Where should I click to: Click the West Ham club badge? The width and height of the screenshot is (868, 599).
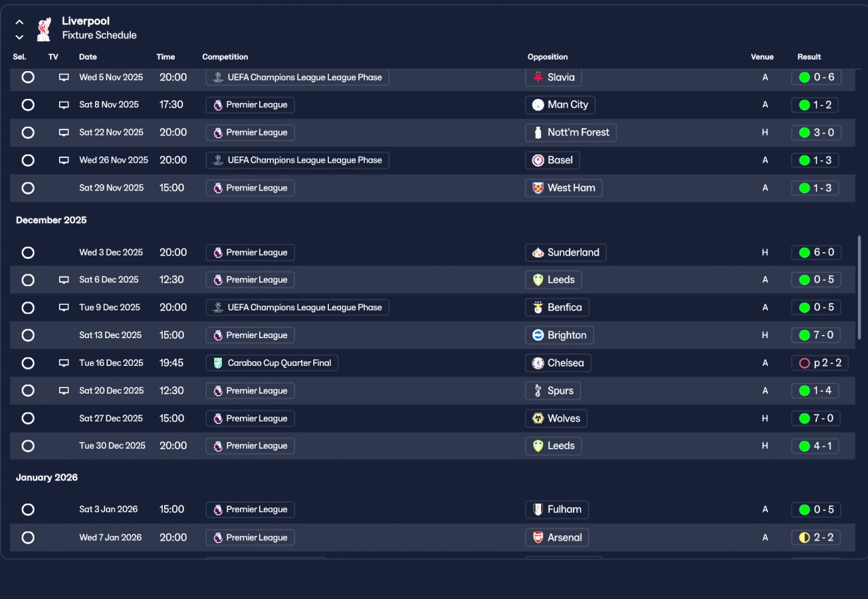click(538, 188)
